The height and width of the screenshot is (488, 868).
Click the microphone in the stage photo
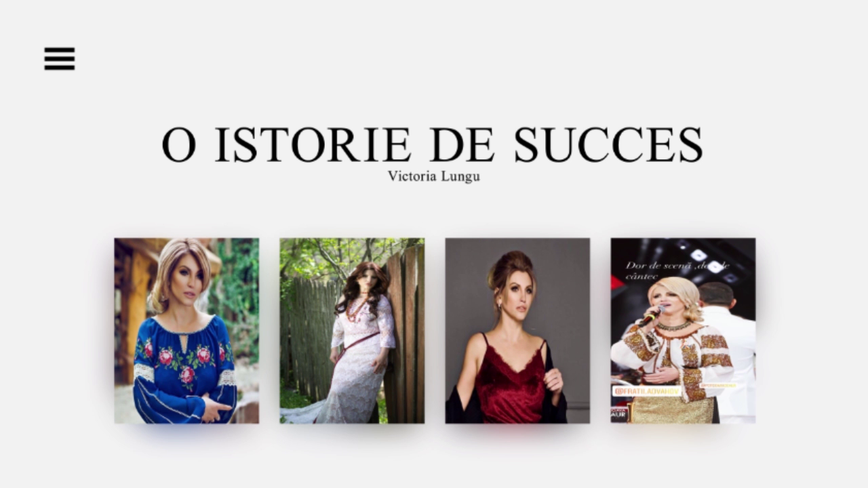point(650,315)
